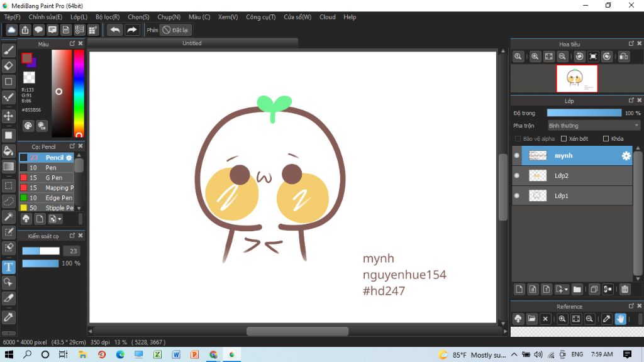The image size is (644, 362).
Task: Select the Pen brush in the list
Action: 47,167
